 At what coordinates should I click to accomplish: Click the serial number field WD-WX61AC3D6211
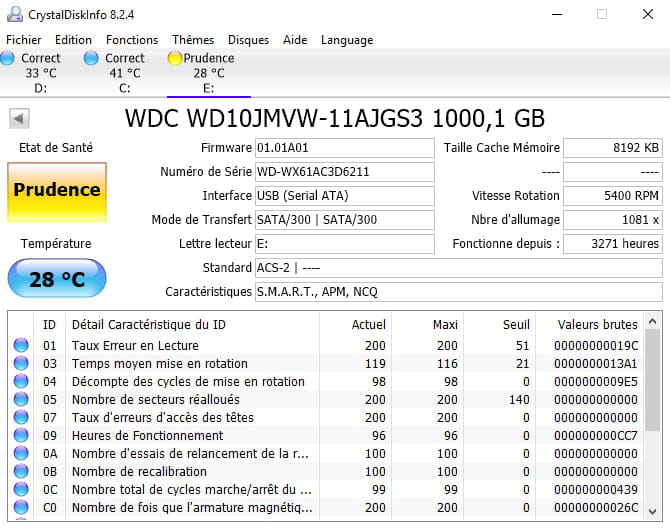coord(345,172)
